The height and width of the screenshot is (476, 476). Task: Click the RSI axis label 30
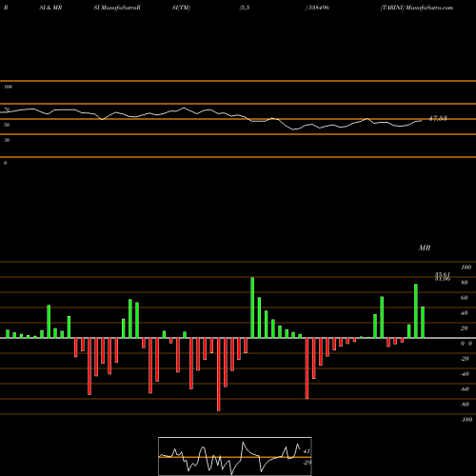7,140
